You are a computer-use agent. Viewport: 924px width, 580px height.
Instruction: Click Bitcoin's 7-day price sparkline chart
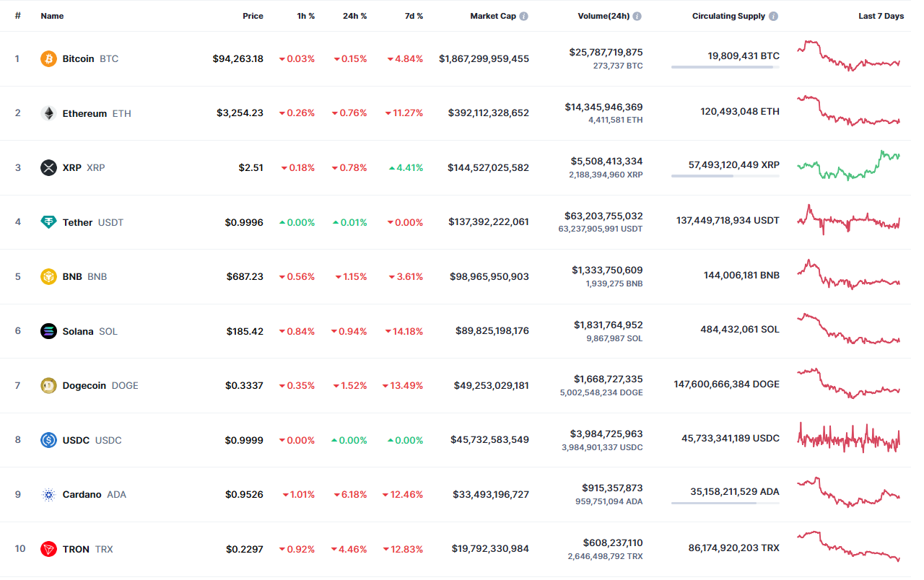coord(849,56)
